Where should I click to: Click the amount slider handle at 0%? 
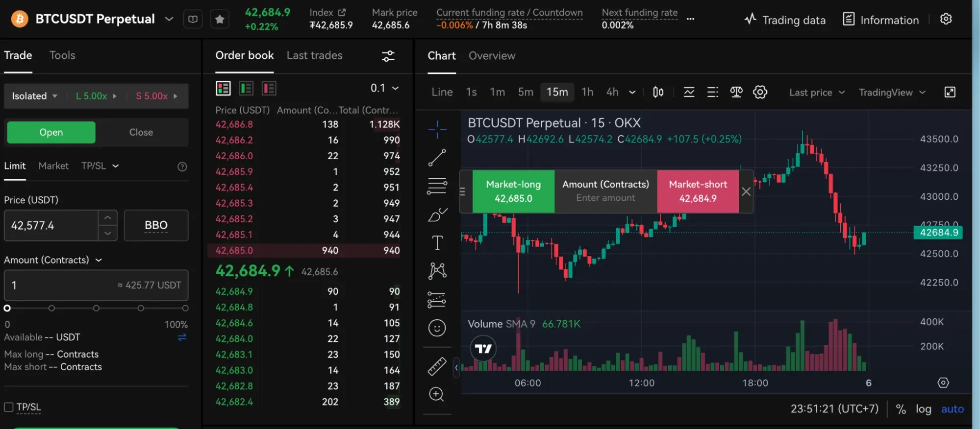[x=7, y=308]
